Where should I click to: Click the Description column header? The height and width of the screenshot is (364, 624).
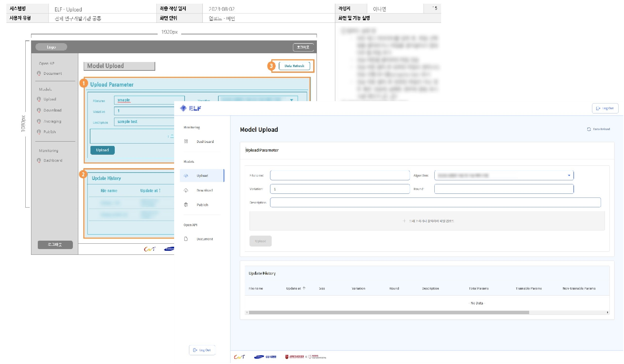[431, 289]
